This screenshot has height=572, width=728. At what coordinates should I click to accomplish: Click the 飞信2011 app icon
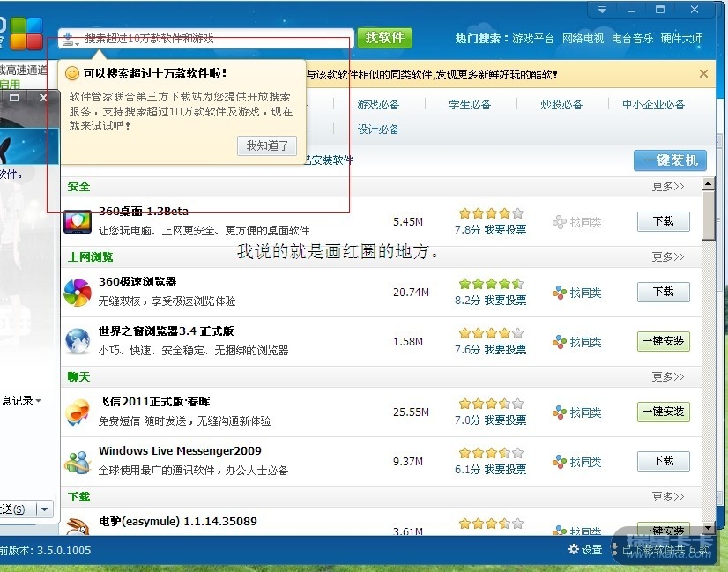tap(78, 412)
